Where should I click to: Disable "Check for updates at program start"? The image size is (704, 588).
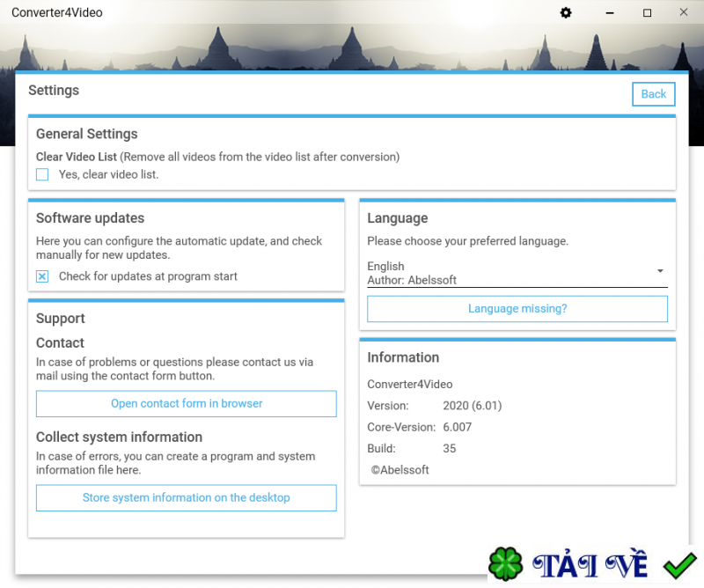point(42,276)
